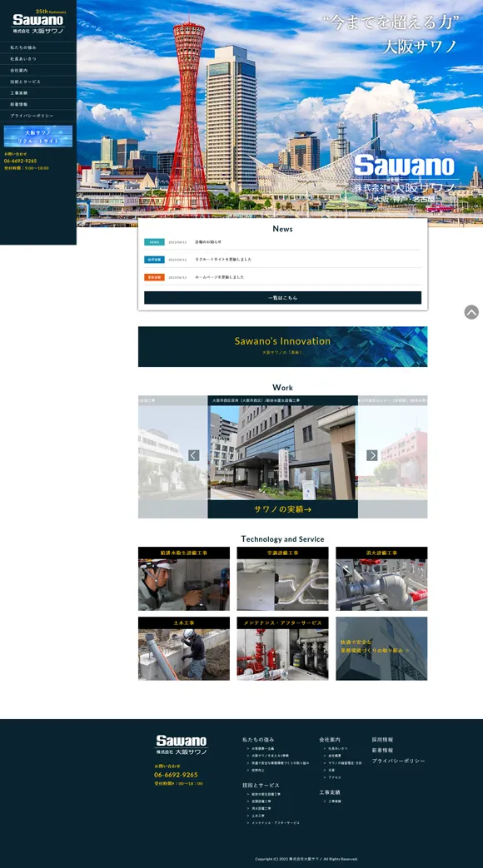Click the green NEWS tag label
Viewport: 483px width, 868px height.
click(x=154, y=242)
